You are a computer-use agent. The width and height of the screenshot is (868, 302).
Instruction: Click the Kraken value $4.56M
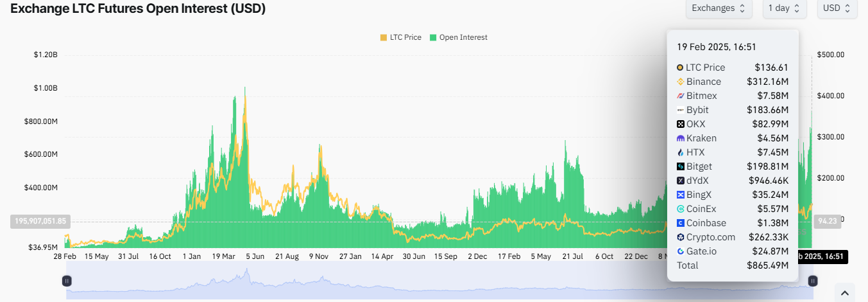tap(773, 138)
